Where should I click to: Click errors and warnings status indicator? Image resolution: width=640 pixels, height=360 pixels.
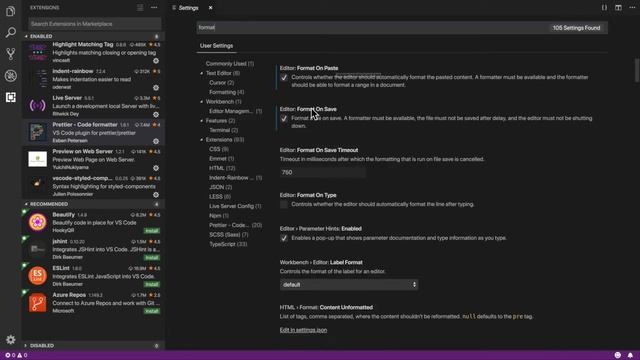click(16, 355)
